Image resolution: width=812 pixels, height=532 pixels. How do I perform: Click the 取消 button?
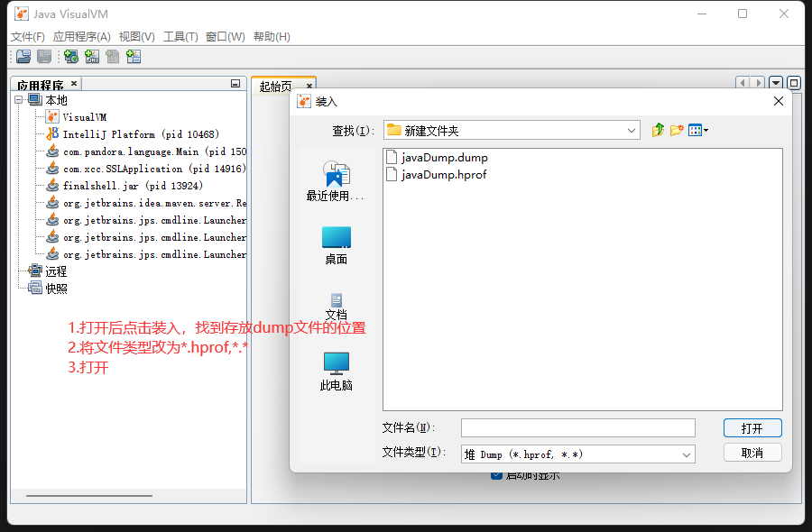pos(752,453)
